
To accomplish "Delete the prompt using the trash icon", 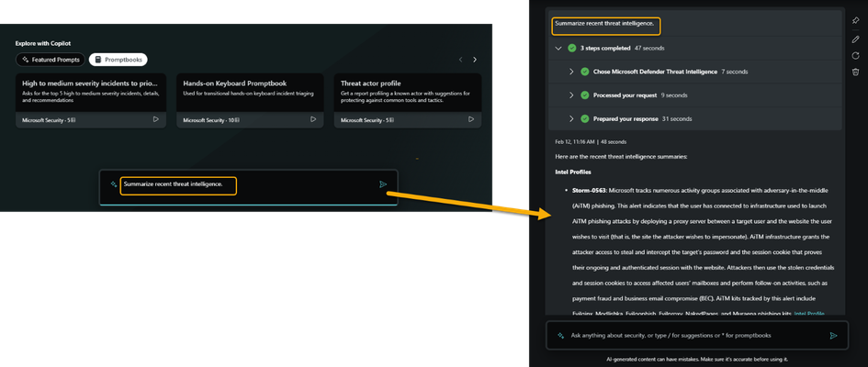I will 855,72.
